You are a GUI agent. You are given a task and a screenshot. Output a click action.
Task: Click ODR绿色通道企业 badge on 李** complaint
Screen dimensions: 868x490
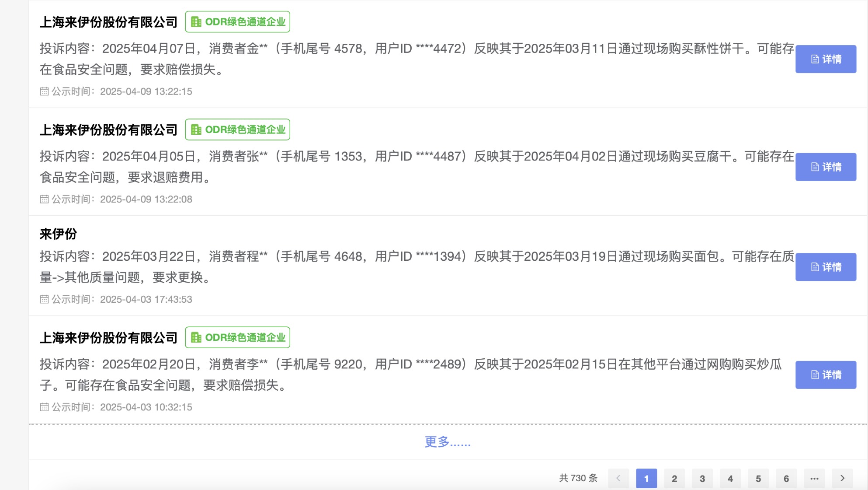(237, 337)
